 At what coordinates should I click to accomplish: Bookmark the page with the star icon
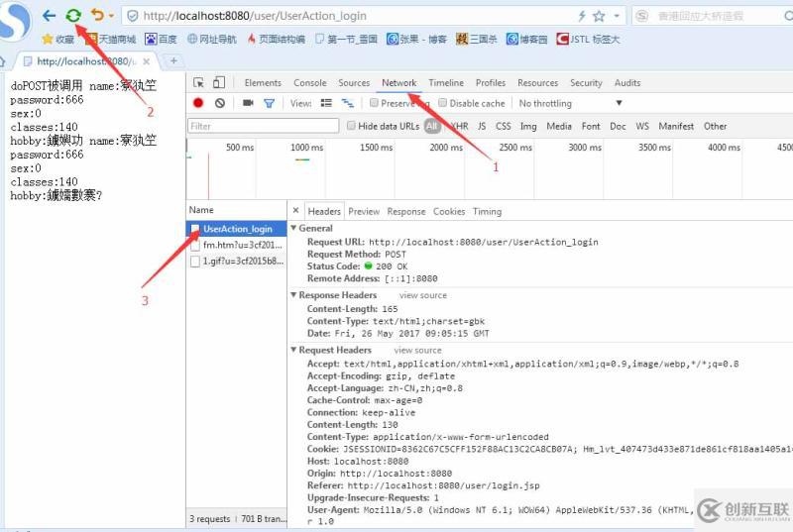pos(599,16)
